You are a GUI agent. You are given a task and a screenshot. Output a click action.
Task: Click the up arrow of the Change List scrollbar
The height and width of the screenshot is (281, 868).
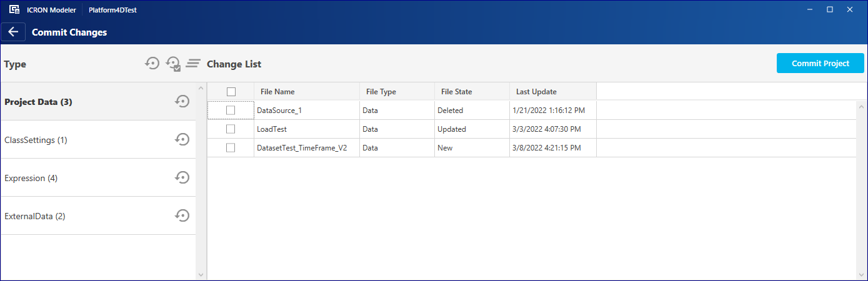click(861, 106)
